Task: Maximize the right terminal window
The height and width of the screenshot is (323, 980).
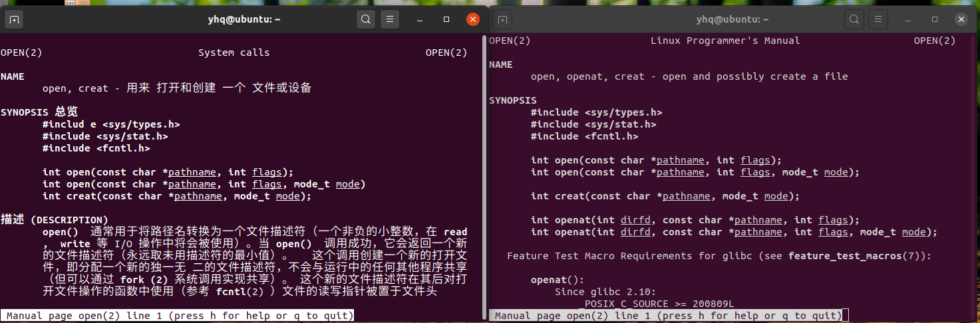Action: 935,20
